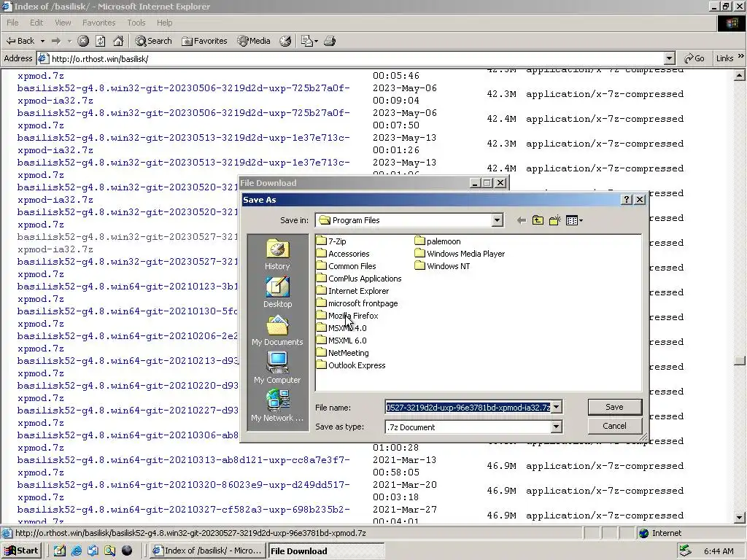The height and width of the screenshot is (560, 747).
Task: Select My Network in places bar
Action: [x=277, y=406]
